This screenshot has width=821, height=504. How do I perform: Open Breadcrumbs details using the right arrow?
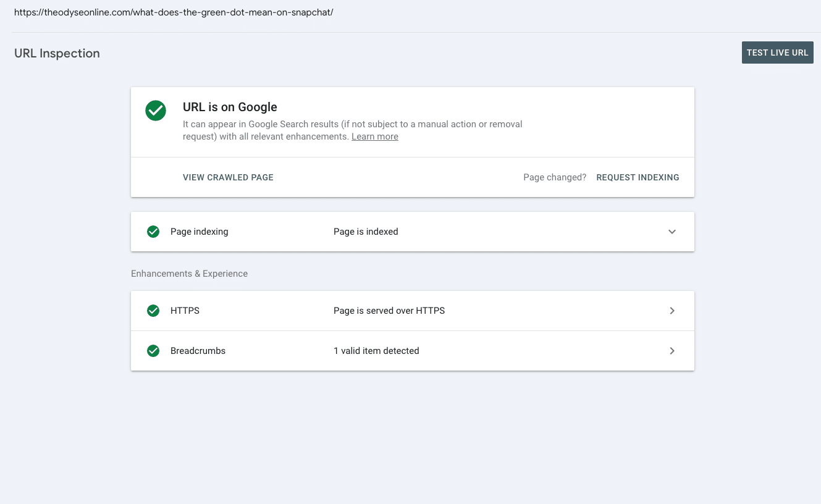(x=672, y=351)
